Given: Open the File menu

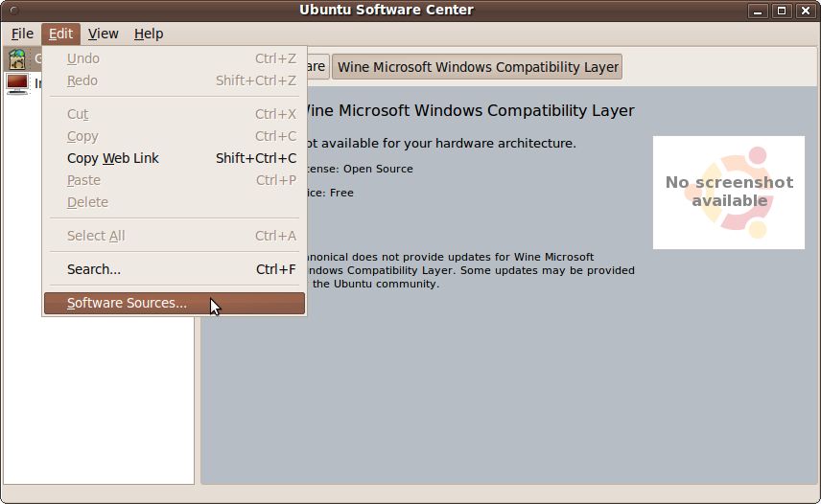Looking at the screenshot, I should coord(22,34).
